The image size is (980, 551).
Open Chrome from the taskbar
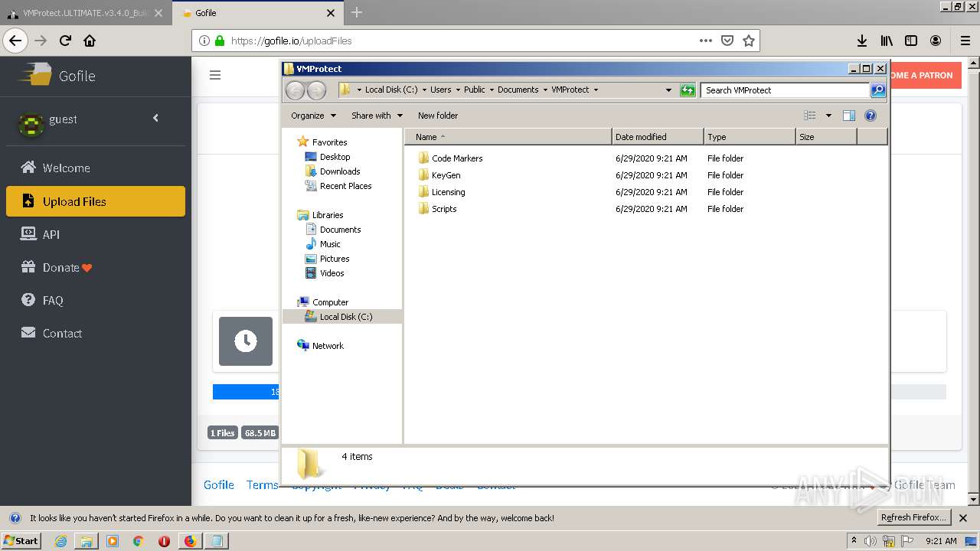click(138, 541)
